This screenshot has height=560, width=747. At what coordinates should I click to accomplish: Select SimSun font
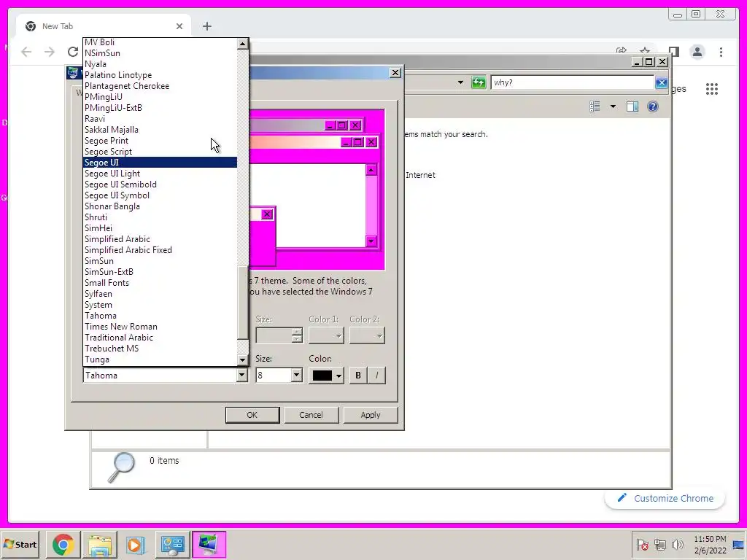coord(160,261)
